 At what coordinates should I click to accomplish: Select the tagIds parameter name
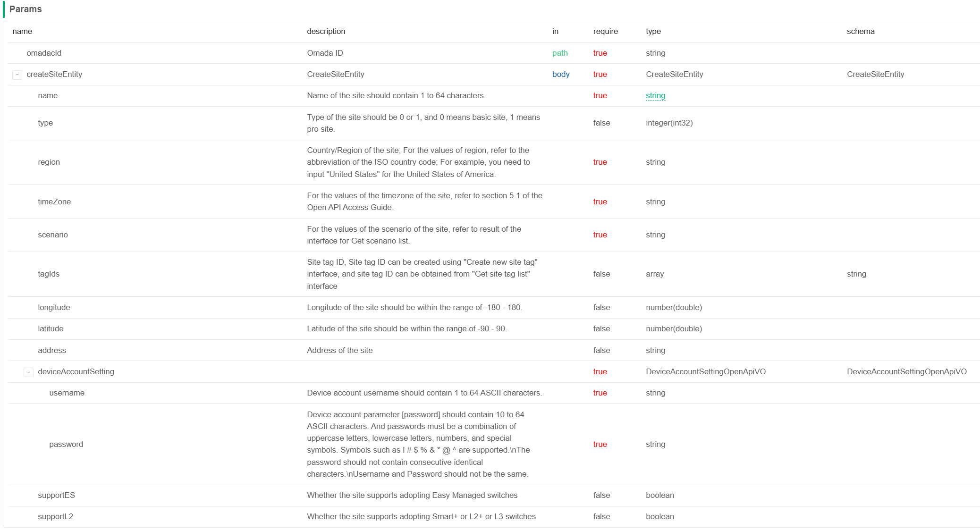point(49,274)
